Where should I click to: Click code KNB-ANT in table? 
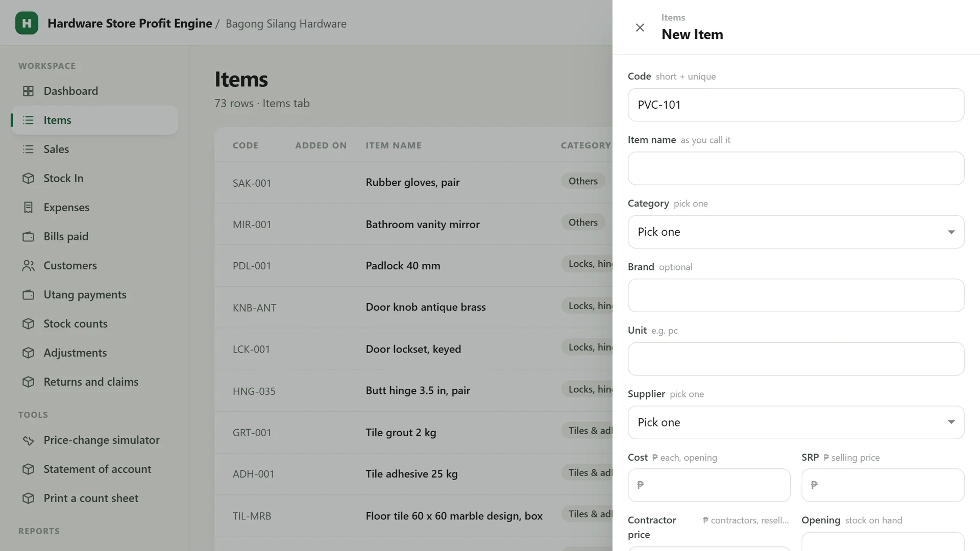click(254, 308)
